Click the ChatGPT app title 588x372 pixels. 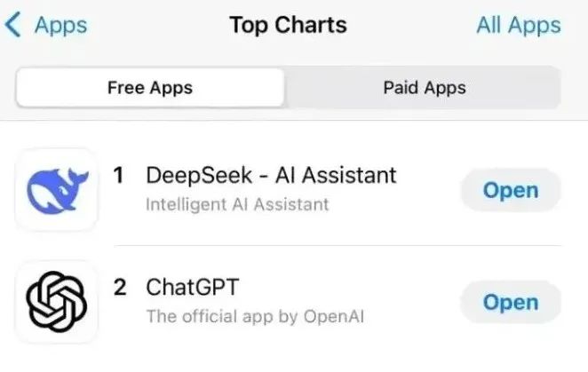pyautogui.click(x=193, y=288)
